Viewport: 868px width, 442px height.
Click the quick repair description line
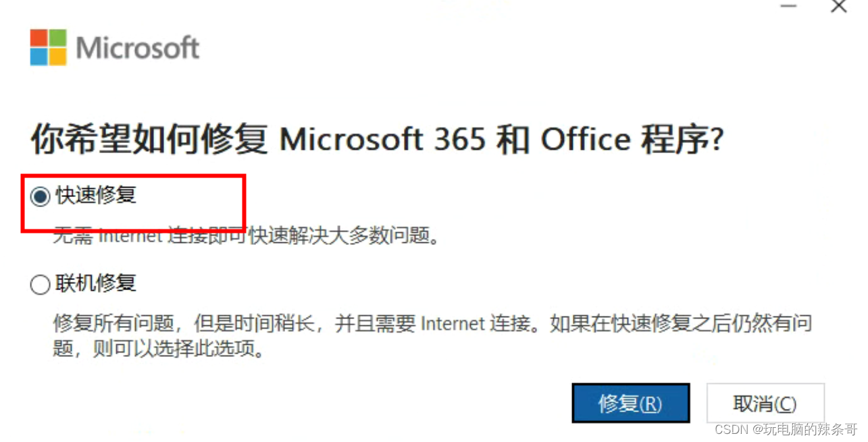point(247,236)
